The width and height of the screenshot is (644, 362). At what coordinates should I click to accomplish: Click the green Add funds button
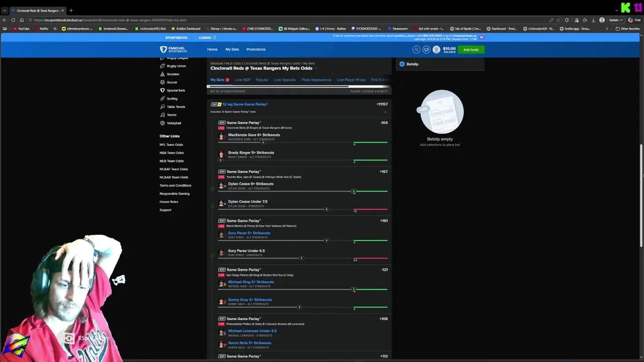(471, 49)
